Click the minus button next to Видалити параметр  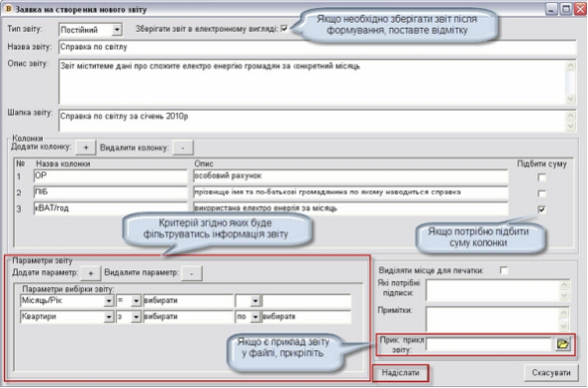(192, 273)
